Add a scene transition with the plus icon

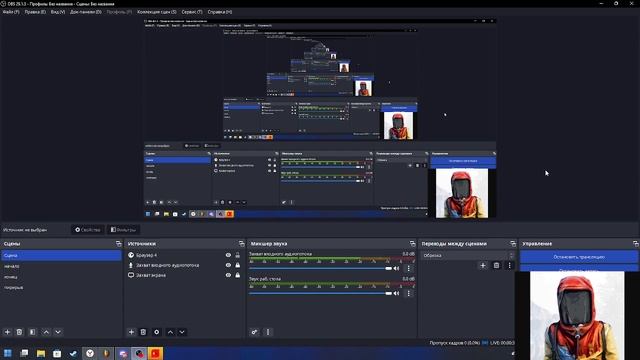coord(483,265)
